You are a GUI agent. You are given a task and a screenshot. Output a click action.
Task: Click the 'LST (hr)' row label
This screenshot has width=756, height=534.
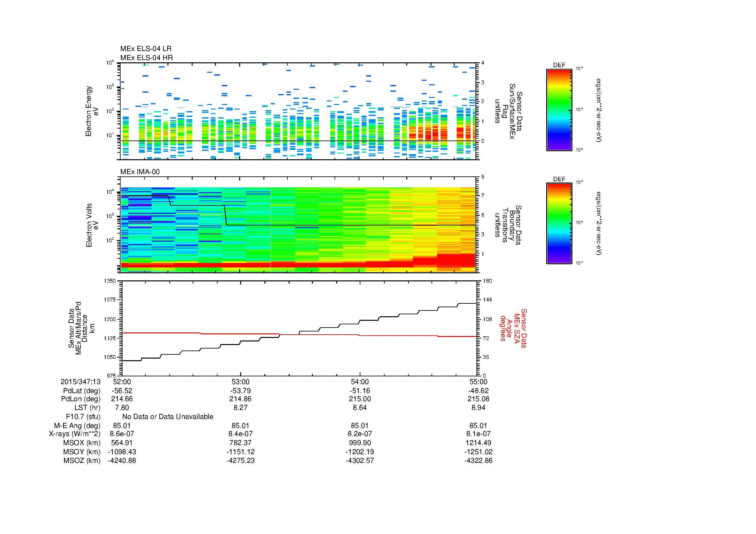coord(87,408)
